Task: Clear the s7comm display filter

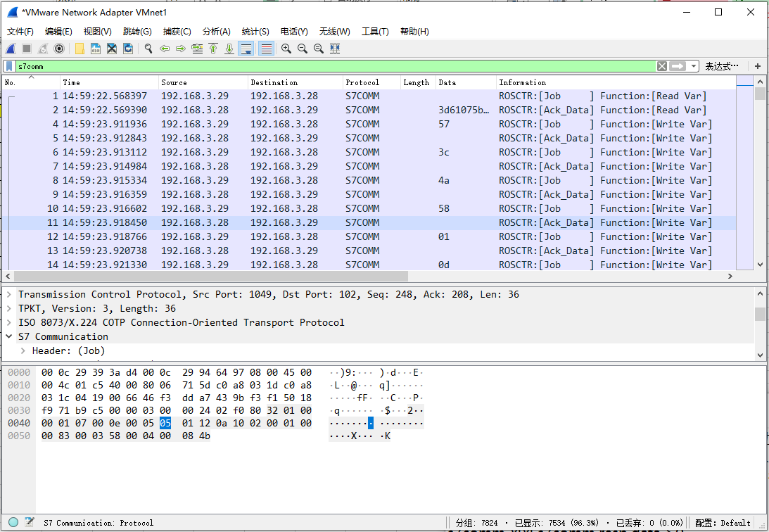Action: point(662,66)
